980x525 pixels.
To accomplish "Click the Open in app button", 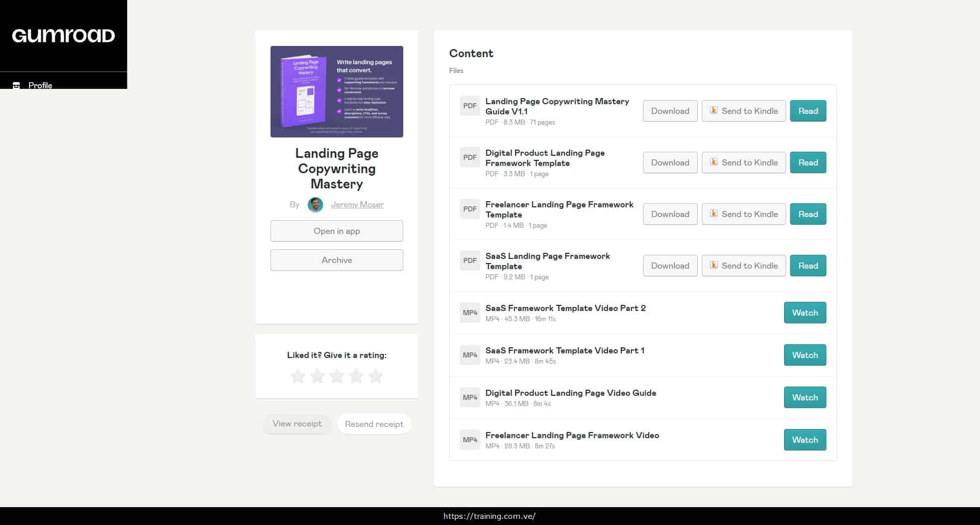I will pos(336,231).
